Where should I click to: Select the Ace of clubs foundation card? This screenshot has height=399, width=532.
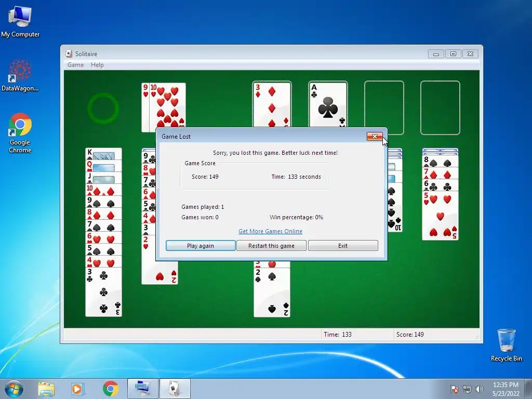click(328, 104)
